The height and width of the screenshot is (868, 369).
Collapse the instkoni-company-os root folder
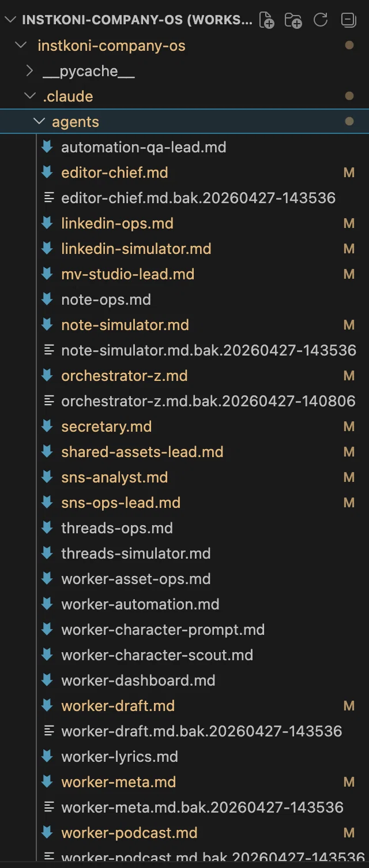pyautogui.click(x=21, y=46)
